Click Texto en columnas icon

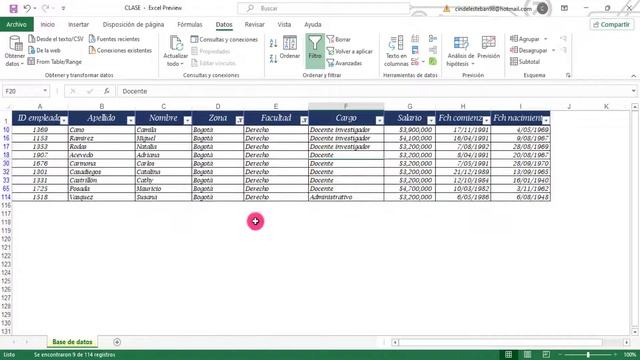(x=396, y=51)
